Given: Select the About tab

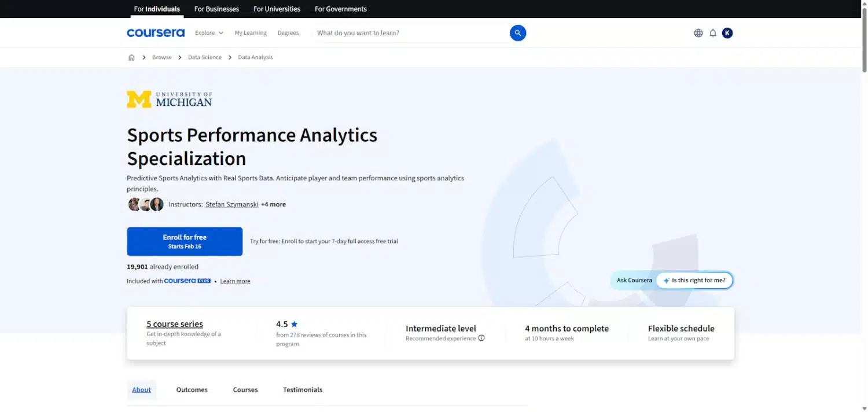Looking at the screenshot, I should click(142, 390).
